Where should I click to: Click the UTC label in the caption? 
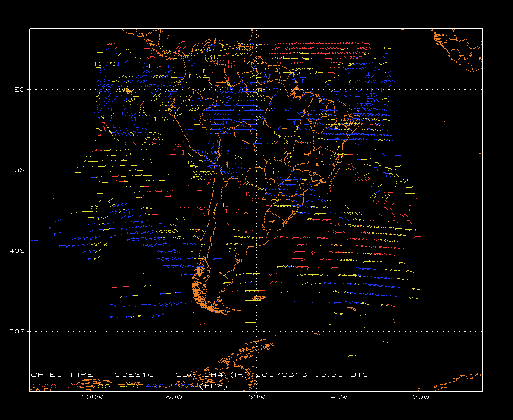(360, 374)
